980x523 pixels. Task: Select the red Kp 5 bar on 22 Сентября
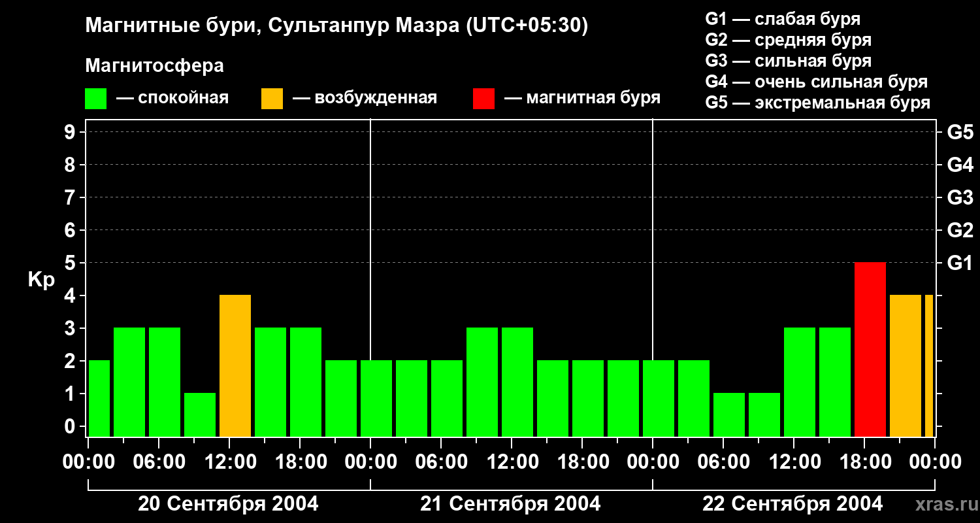coord(870,350)
